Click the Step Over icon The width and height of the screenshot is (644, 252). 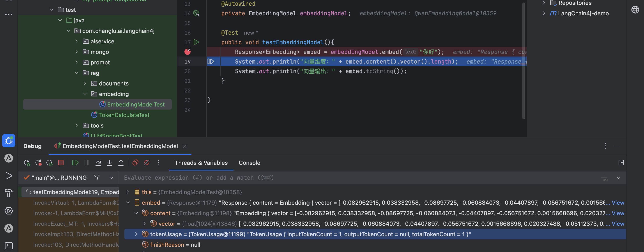click(x=98, y=163)
